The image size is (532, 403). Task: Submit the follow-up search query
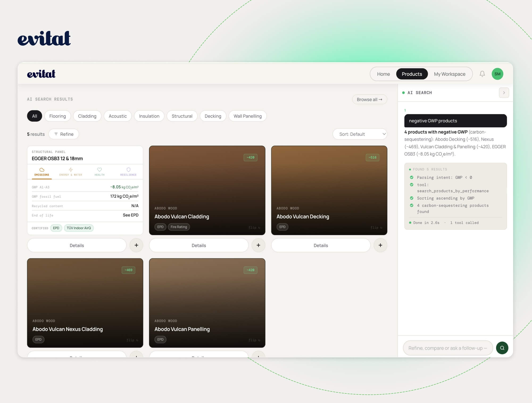coord(502,348)
